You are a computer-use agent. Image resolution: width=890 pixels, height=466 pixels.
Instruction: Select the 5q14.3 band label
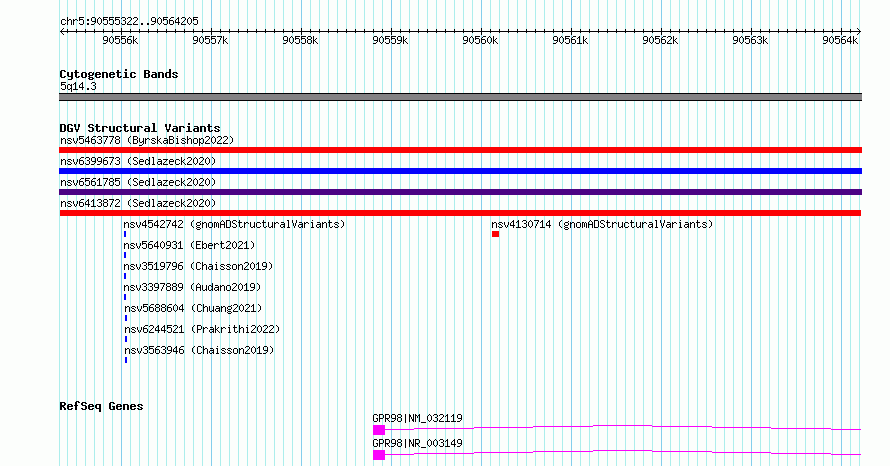click(x=78, y=86)
